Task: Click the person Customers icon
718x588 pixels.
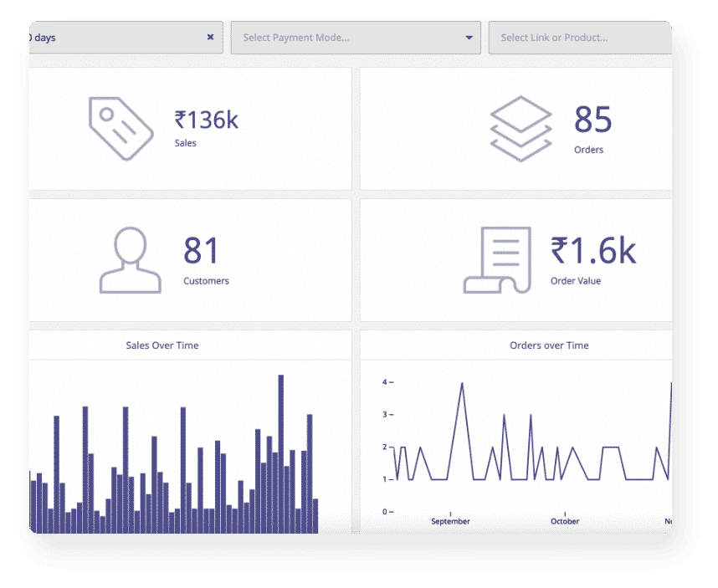Action: pyautogui.click(x=130, y=260)
